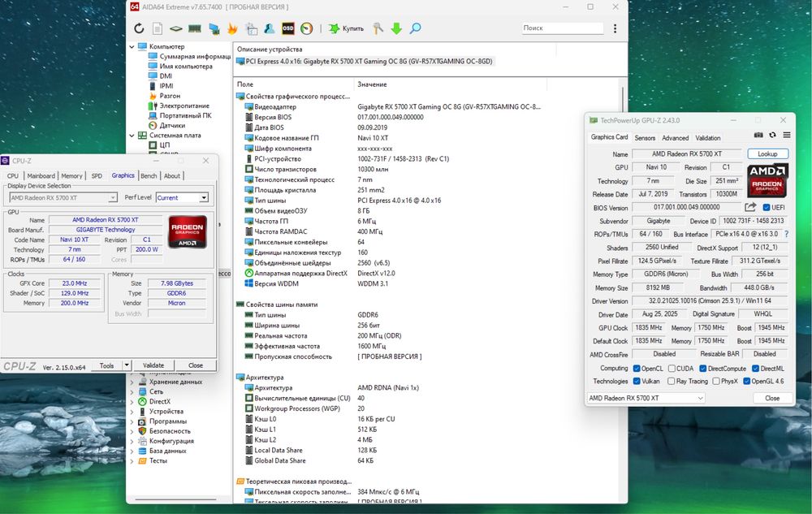
Task: Expand the Конфигурация tree node
Action: (132, 441)
